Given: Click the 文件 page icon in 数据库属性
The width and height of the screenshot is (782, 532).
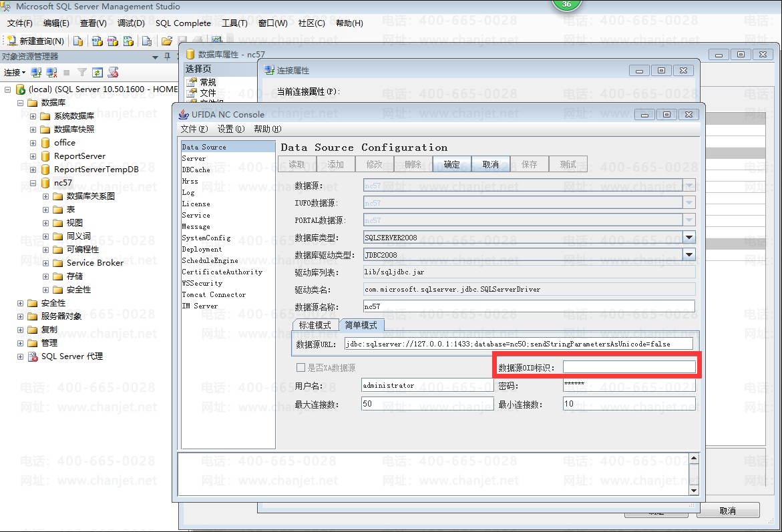Looking at the screenshot, I should [x=192, y=93].
